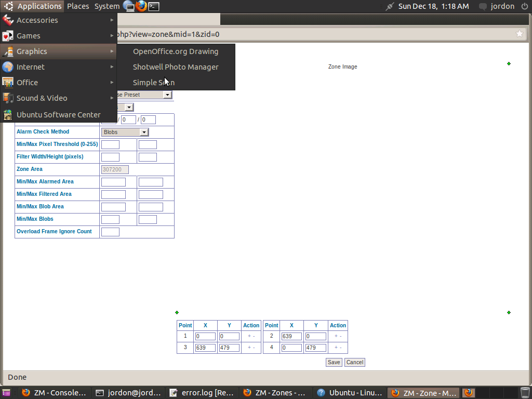Cancel the zone edit
This screenshot has height=399, width=532.
pos(355,362)
